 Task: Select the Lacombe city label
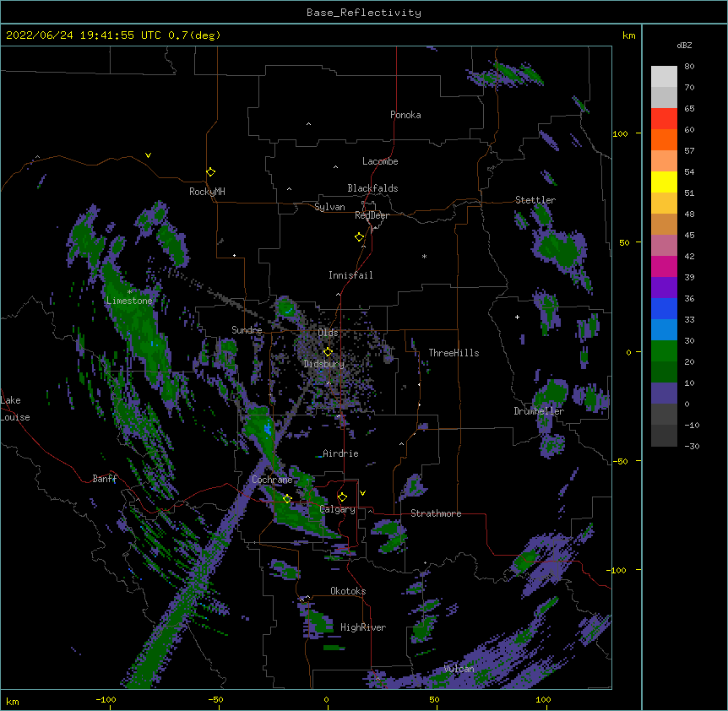pyautogui.click(x=380, y=161)
